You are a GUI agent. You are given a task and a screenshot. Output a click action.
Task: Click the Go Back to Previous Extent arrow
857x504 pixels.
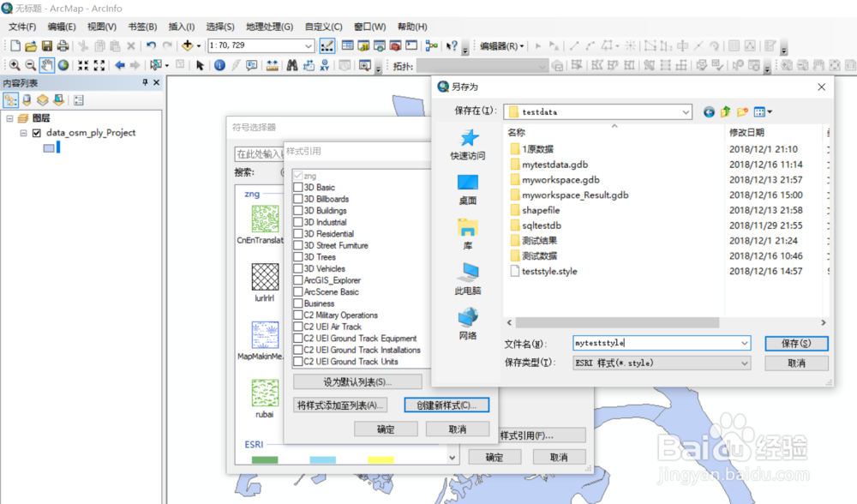click(120, 66)
